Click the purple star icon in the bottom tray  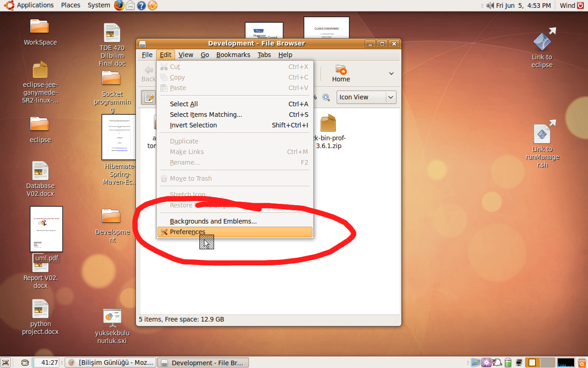(486, 362)
